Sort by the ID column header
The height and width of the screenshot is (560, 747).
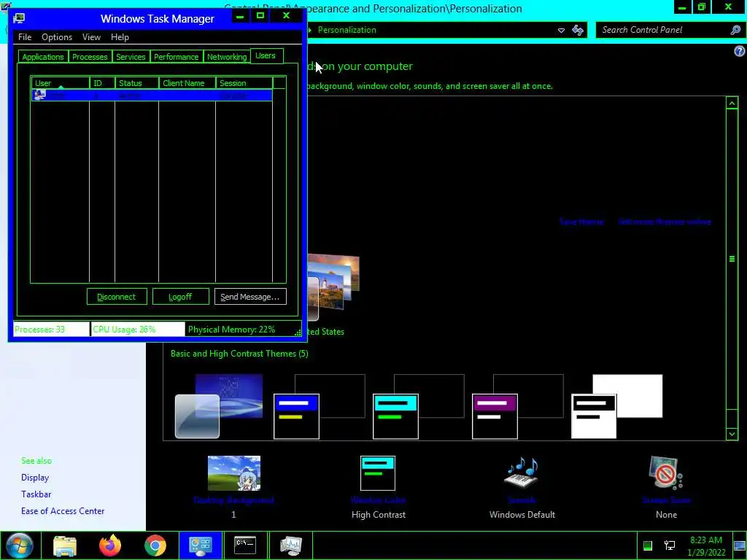pyautogui.click(x=102, y=83)
